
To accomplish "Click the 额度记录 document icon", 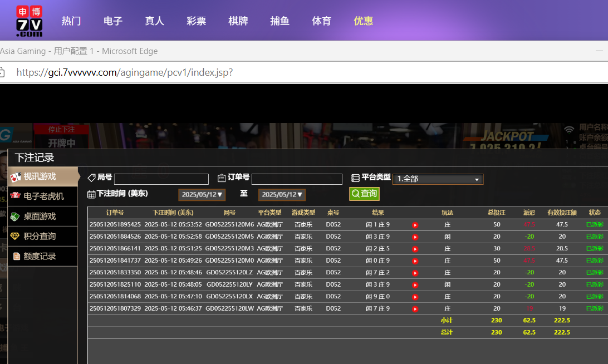I will coord(17,257).
